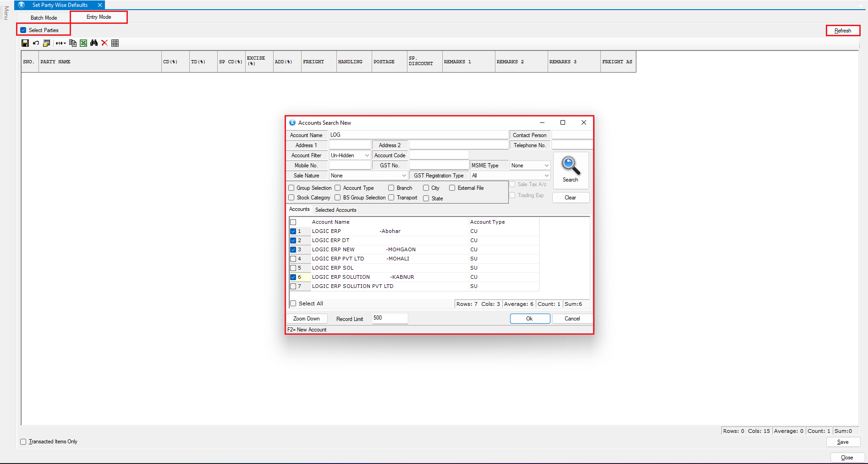Click the floppy disk save icon
Image resolution: width=868 pixels, height=464 pixels.
click(x=25, y=43)
